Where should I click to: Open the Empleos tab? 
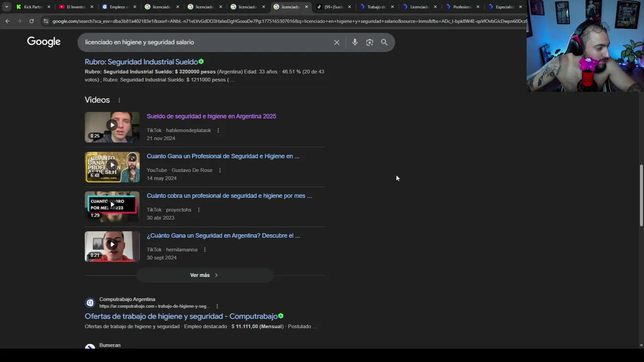point(119,7)
